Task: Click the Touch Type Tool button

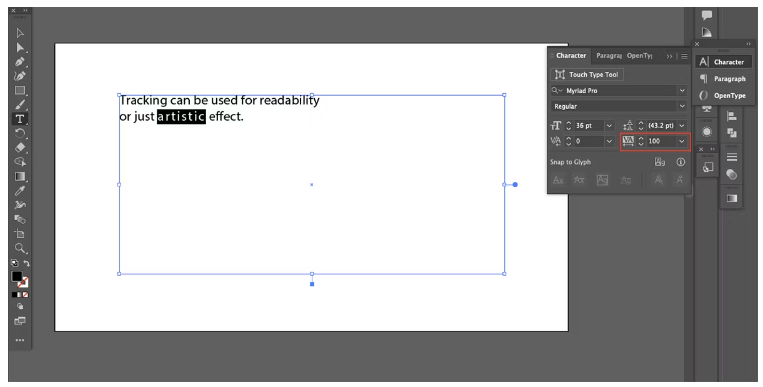Action: click(587, 74)
